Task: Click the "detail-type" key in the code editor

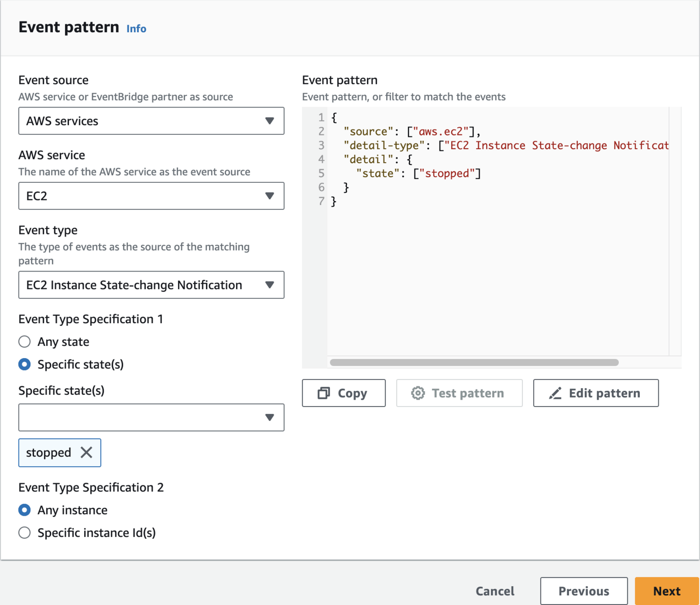Action: (384, 146)
